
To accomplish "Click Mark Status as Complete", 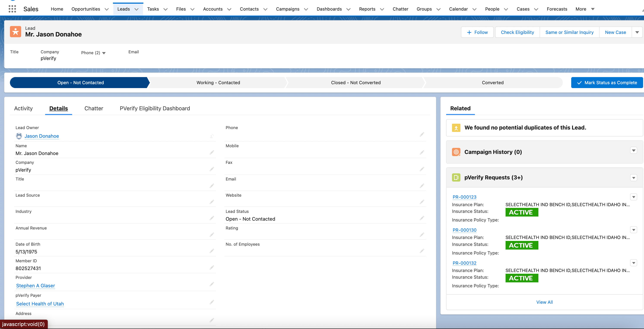I will pos(607,83).
